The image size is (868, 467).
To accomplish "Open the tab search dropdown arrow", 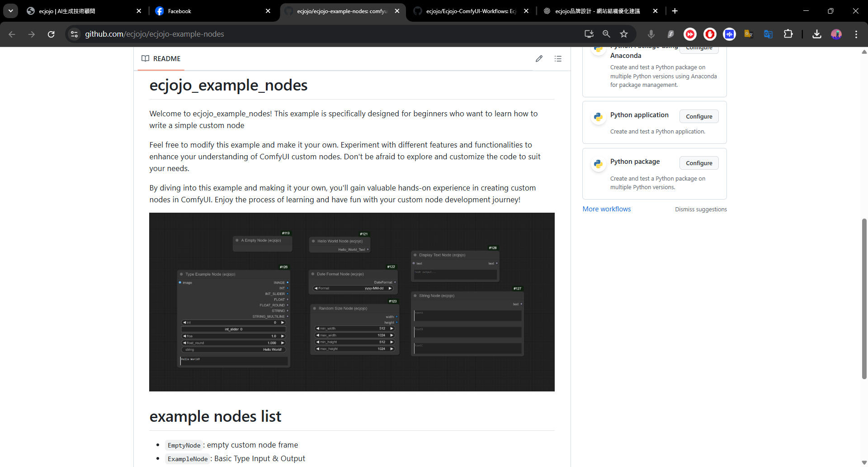I will click(10, 11).
